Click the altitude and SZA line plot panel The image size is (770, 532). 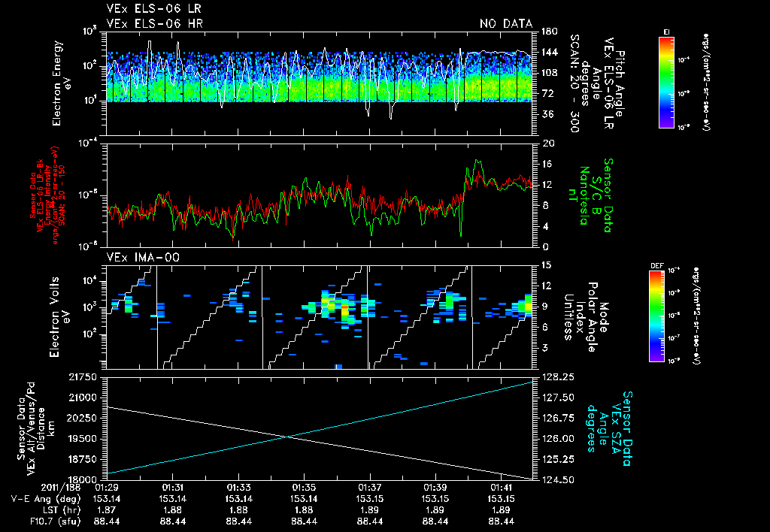319,429
